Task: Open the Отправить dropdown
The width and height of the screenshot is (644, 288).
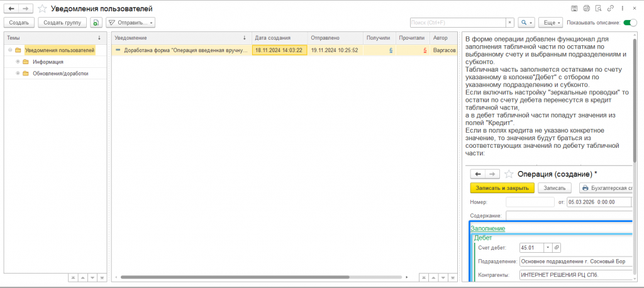Action: pyautogui.click(x=131, y=23)
